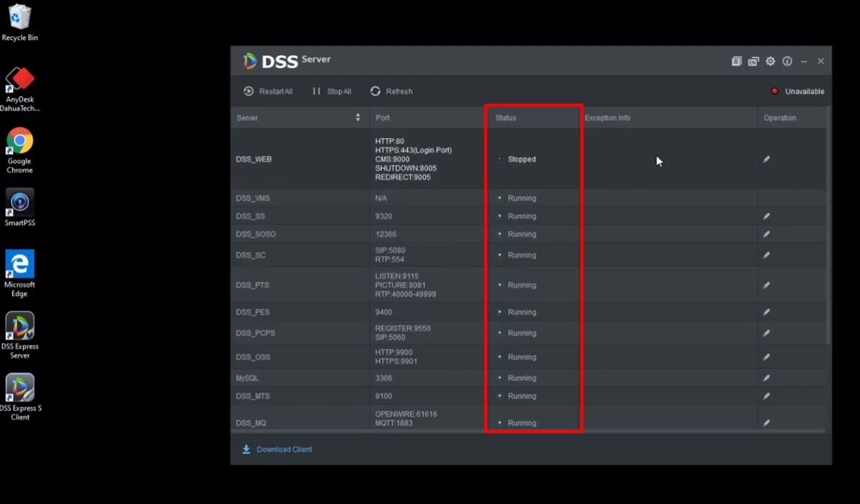Click the DSS Server logo
The width and height of the screenshot is (860, 504).
(286, 60)
